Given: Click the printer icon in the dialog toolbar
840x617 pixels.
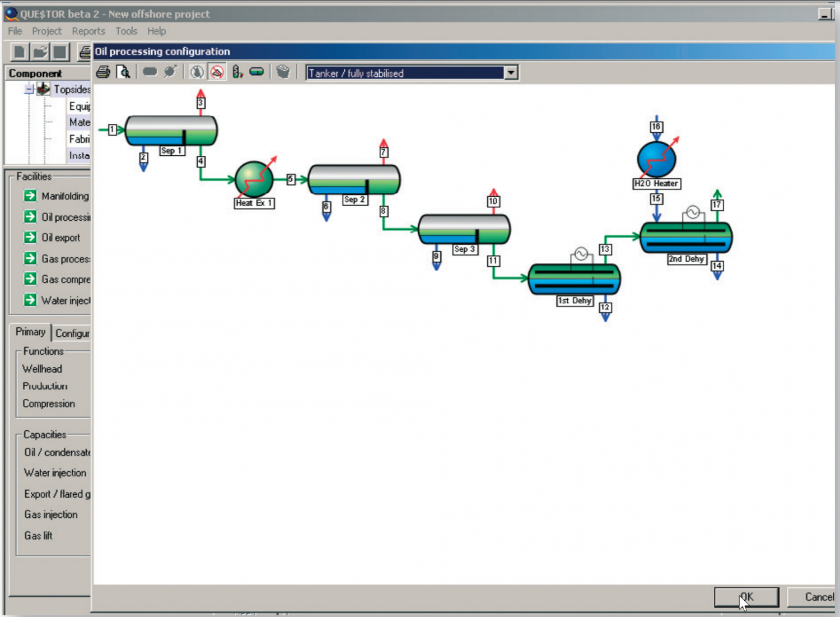Looking at the screenshot, I should tap(103, 72).
